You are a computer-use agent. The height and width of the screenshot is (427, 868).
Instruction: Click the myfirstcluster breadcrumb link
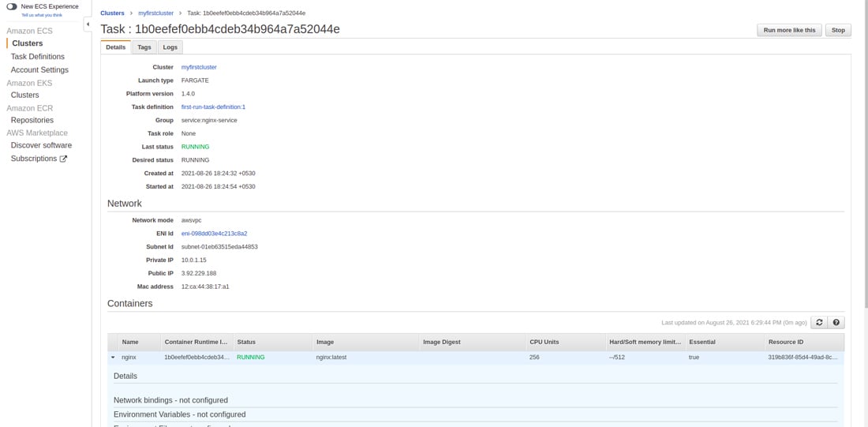pyautogui.click(x=155, y=13)
